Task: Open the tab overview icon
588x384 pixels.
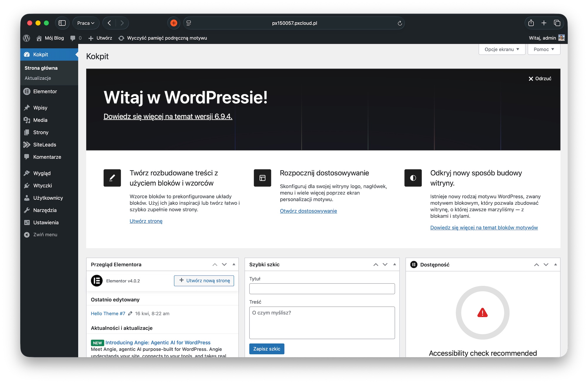Action: (x=557, y=23)
